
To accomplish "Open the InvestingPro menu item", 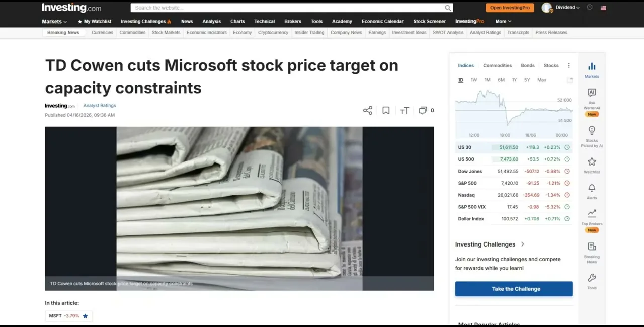I will coord(469,21).
